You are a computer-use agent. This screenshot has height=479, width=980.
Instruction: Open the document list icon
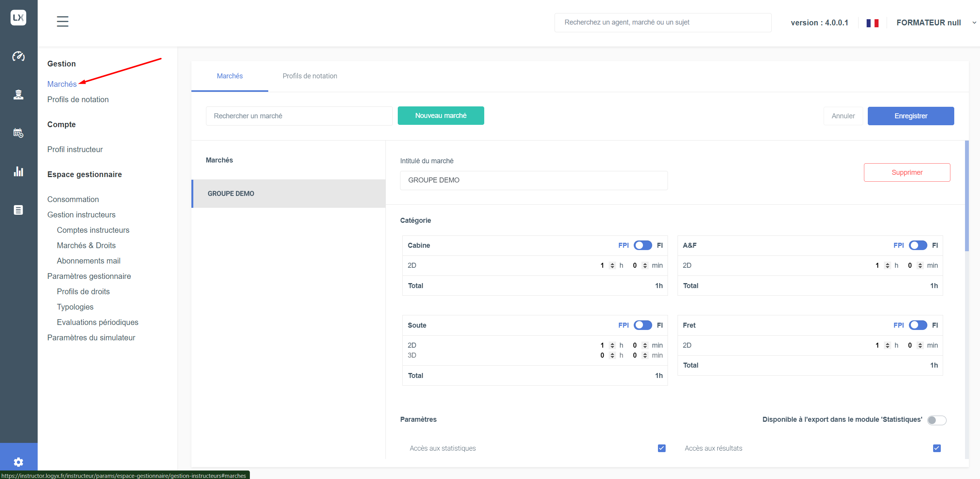click(x=18, y=210)
